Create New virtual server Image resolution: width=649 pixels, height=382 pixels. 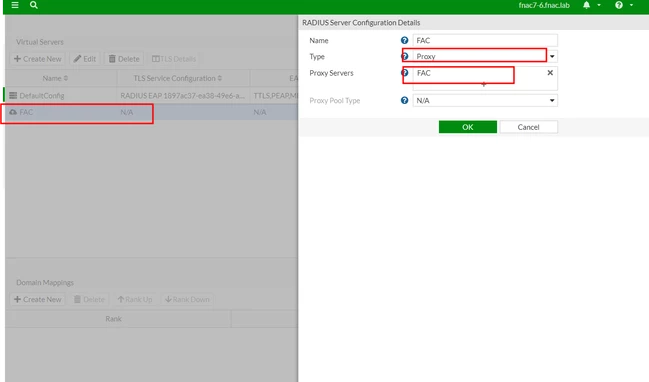pyautogui.click(x=38, y=59)
